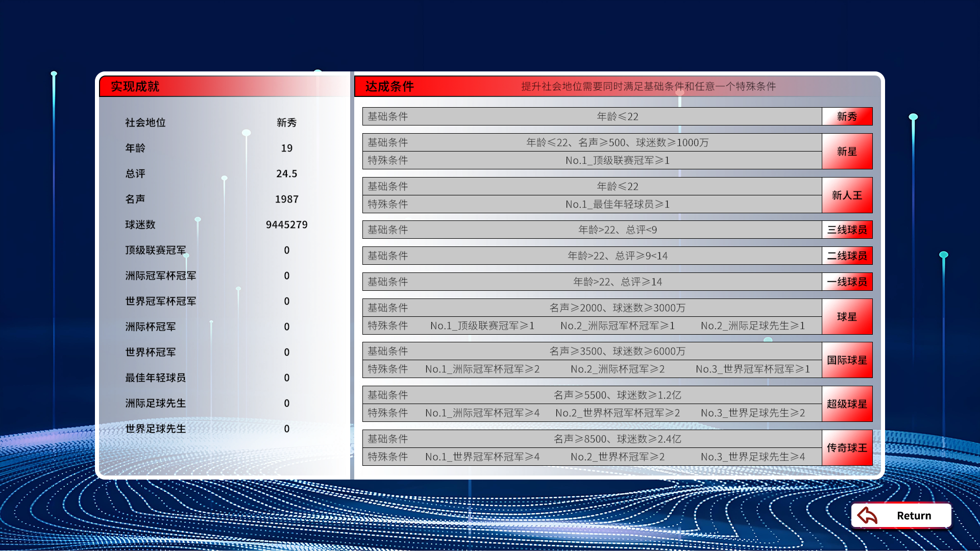Click the 球迷数 value 9445279
This screenshot has height=551, width=980.
tap(286, 224)
